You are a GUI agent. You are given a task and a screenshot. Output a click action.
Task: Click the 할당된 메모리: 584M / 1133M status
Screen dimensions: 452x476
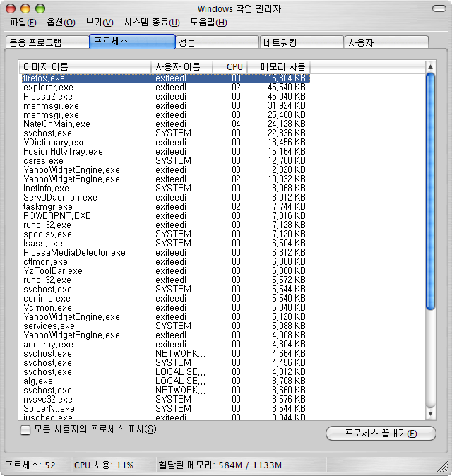point(220,465)
